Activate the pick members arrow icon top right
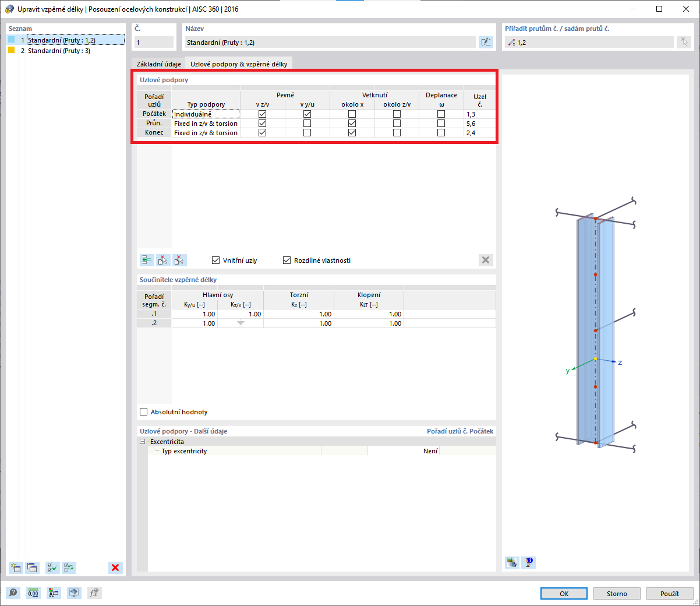 point(684,41)
